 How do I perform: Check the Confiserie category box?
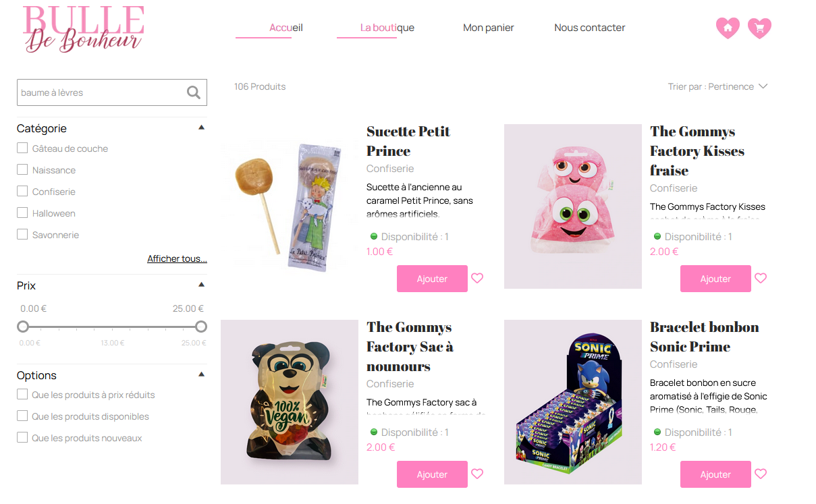click(22, 192)
